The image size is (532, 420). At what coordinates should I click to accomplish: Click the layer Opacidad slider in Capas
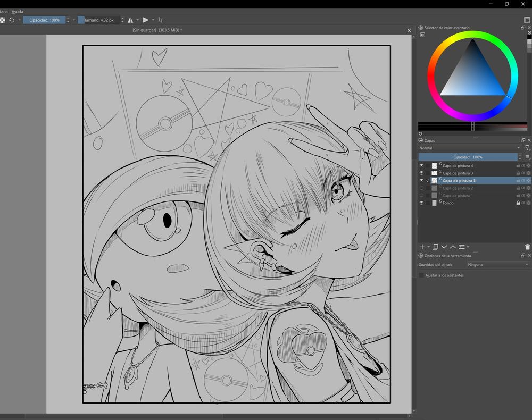468,157
